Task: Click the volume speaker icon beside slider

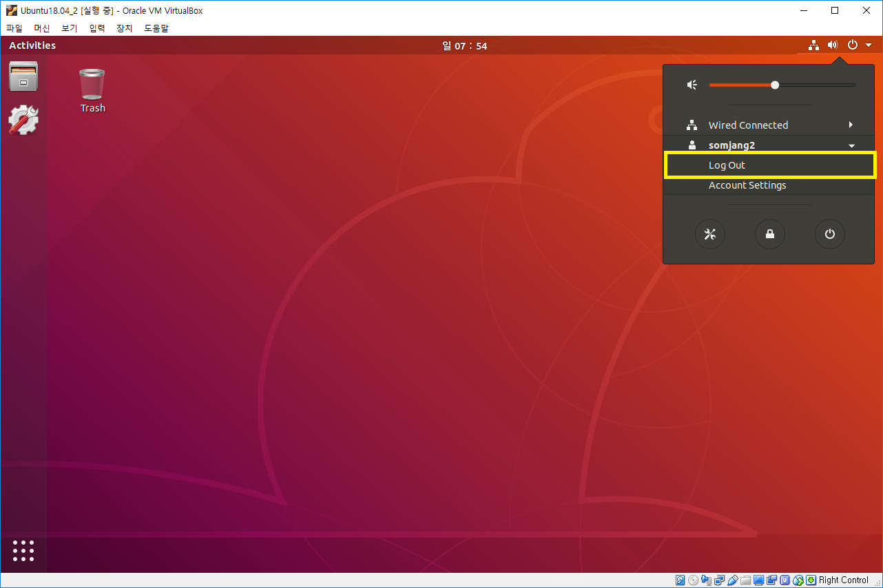Action: (692, 85)
